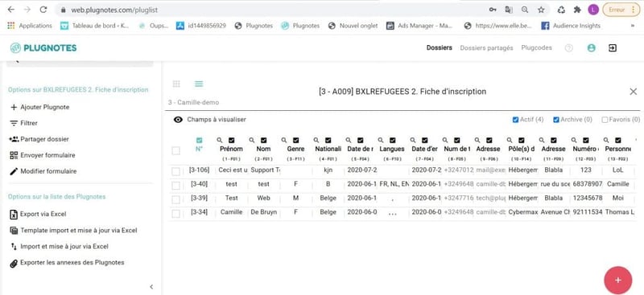Screen dimensions: 644x295
Task: Toggle the Actif (4) checkbox
Action: [515, 120]
